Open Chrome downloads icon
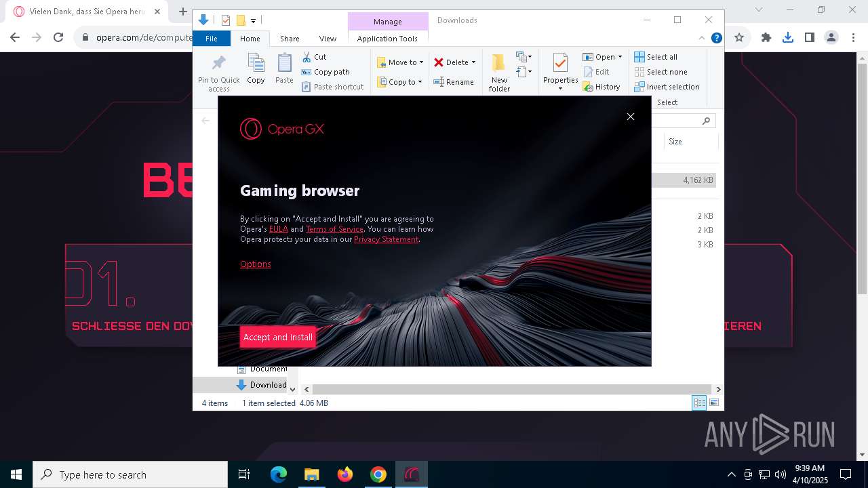The image size is (868, 488). 788,37
